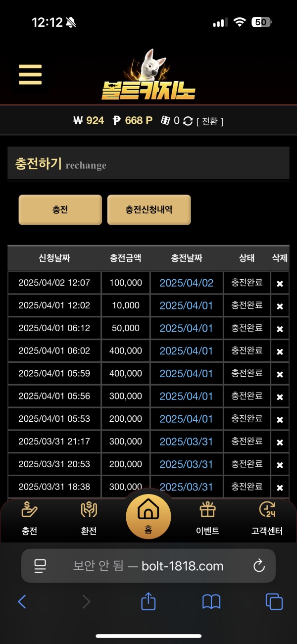
Task: Open the 2025/04/01 link on the 50,000 row
Action: pos(187,328)
